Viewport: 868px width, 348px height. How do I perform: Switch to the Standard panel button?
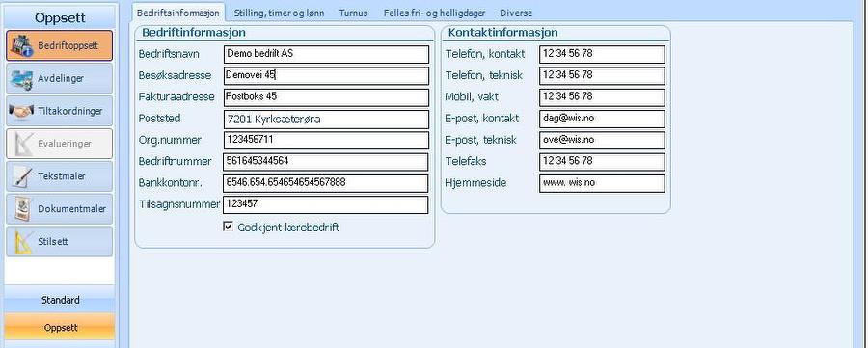tap(61, 300)
